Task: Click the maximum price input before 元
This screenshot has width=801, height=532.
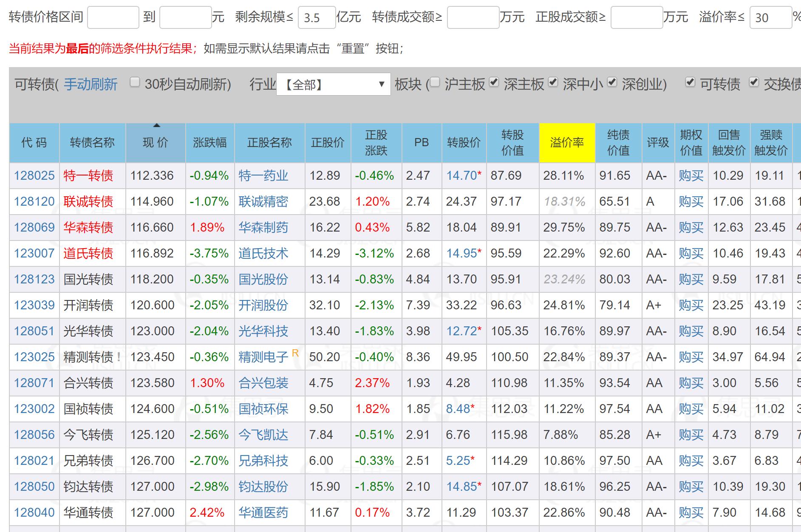Action: point(186,17)
